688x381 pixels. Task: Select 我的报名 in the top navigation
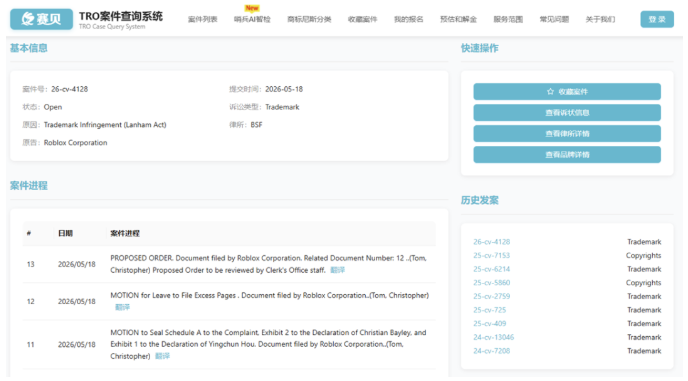pyautogui.click(x=408, y=19)
